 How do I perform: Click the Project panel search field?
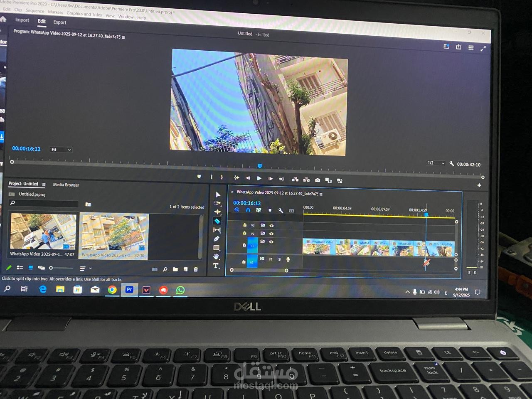tap(44, 203)
